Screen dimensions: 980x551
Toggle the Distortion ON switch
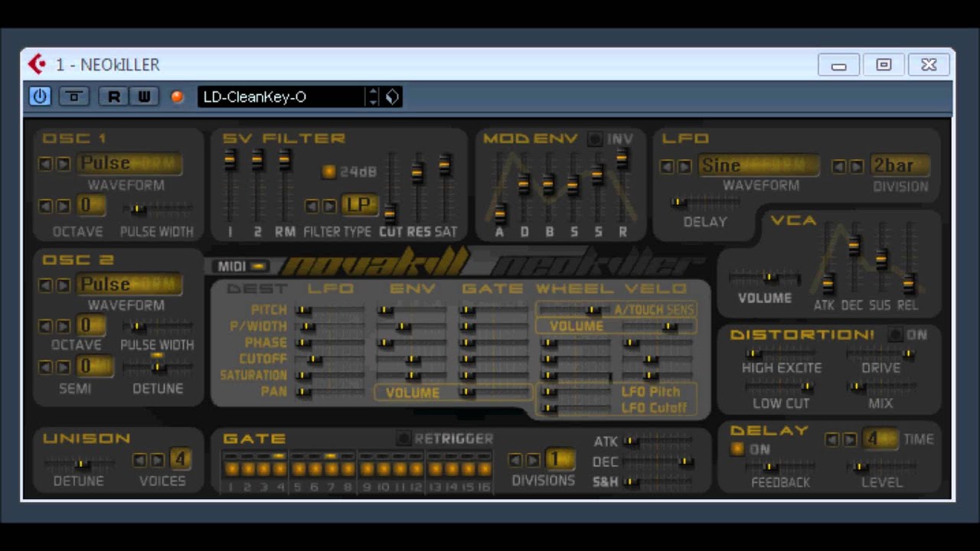click(895, 335)
